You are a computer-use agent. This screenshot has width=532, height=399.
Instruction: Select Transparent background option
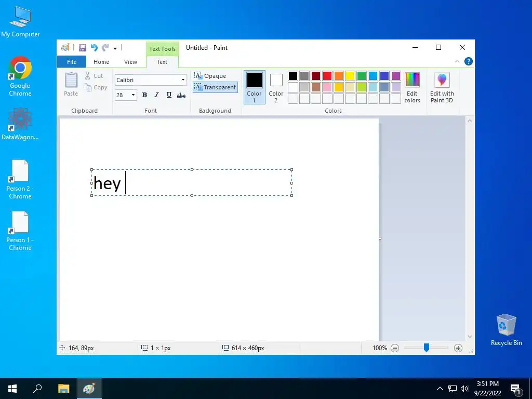[215, 87]
